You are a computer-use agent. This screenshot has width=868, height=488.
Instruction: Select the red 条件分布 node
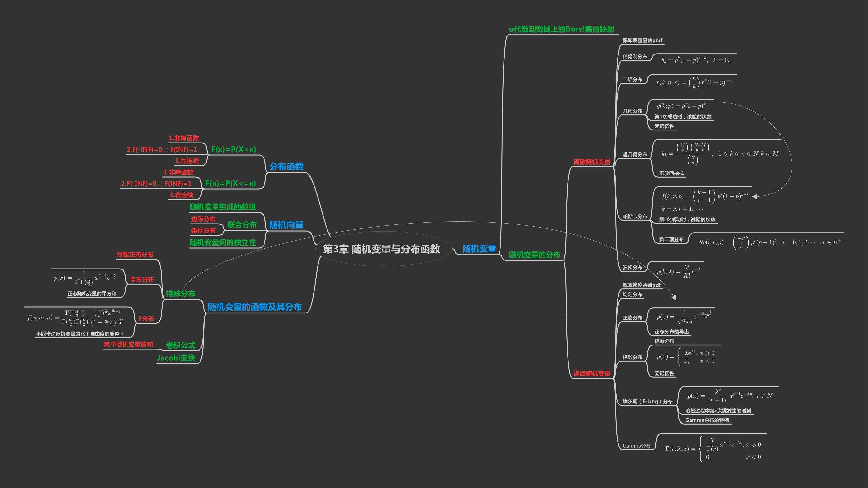click(x=203, y=231)
